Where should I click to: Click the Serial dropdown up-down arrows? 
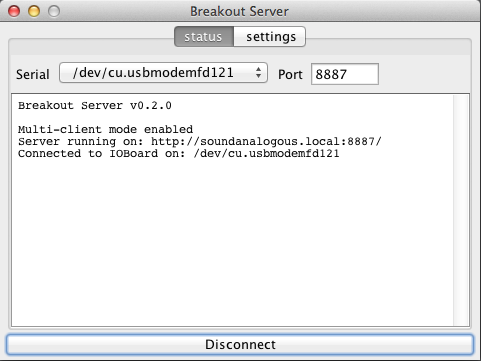pos(258,73)
